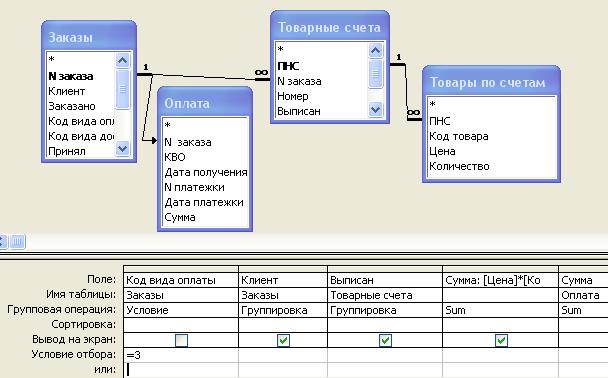608x378 pixels.
Task: Click the scroll thumb in Товарные счета list
Action: coord(375,73)
